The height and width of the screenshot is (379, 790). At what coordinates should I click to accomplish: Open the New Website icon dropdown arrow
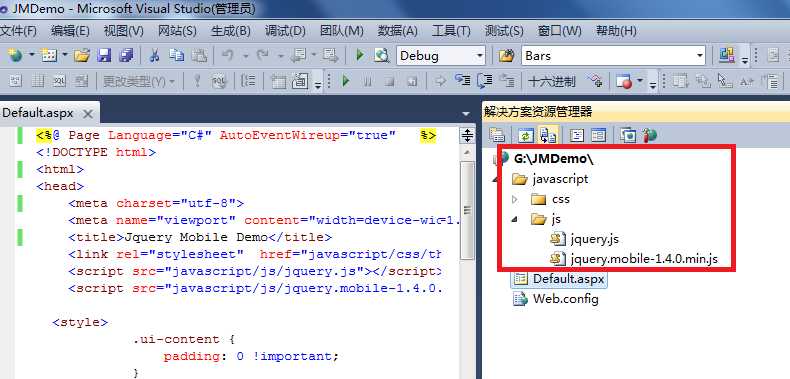pyautogui.click(x=31, y=55)
